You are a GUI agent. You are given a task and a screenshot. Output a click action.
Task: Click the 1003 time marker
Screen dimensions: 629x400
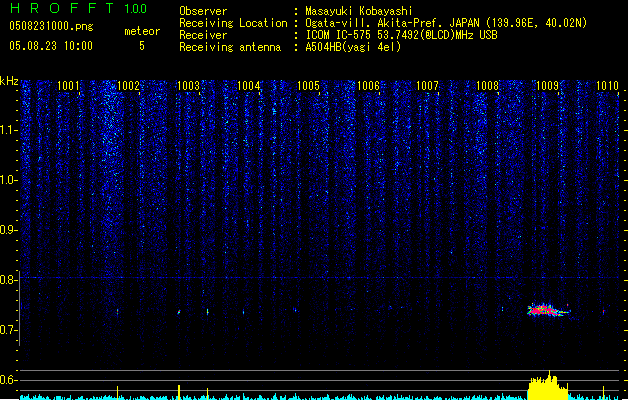[x=188, y=85]
